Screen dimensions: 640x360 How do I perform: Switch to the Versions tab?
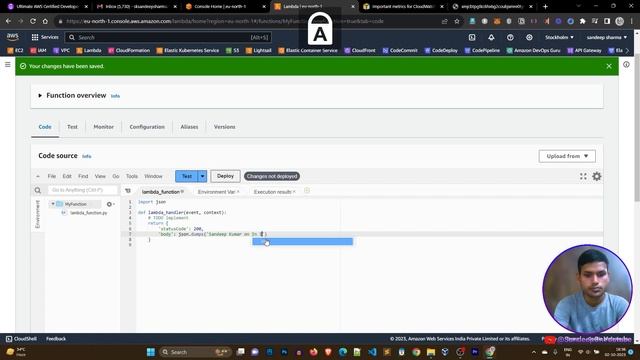coord(224,127)
